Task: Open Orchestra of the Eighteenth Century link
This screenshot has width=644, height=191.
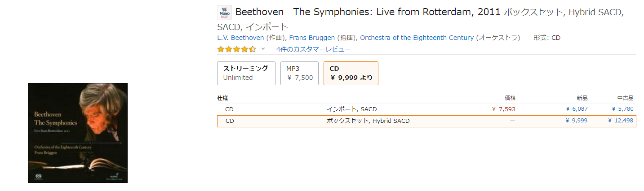Action: point(417,38)
